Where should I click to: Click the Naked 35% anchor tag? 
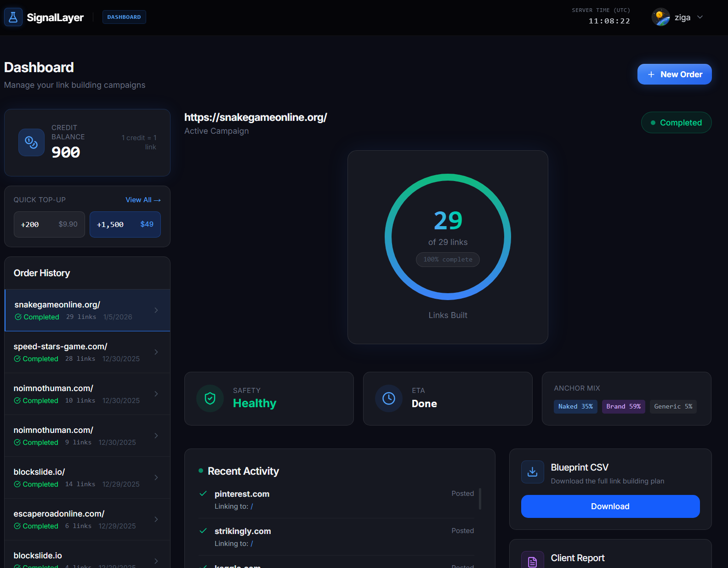[x=575, y=407]
